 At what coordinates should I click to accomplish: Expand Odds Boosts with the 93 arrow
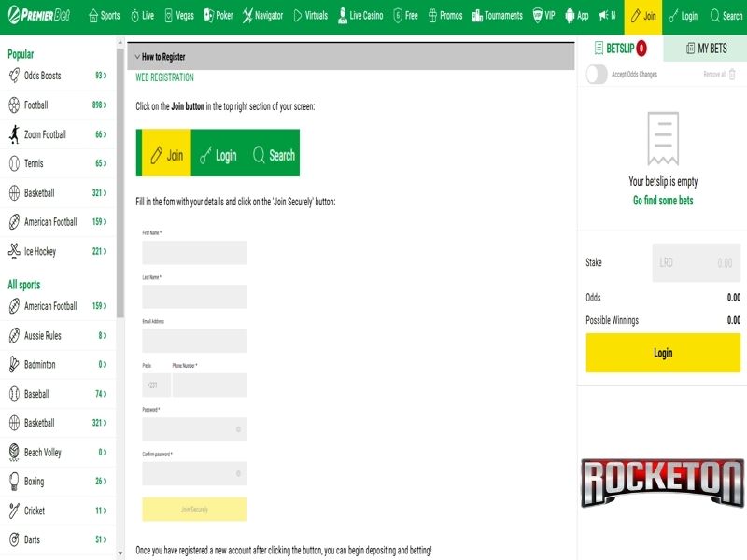(x=101, y=76)
